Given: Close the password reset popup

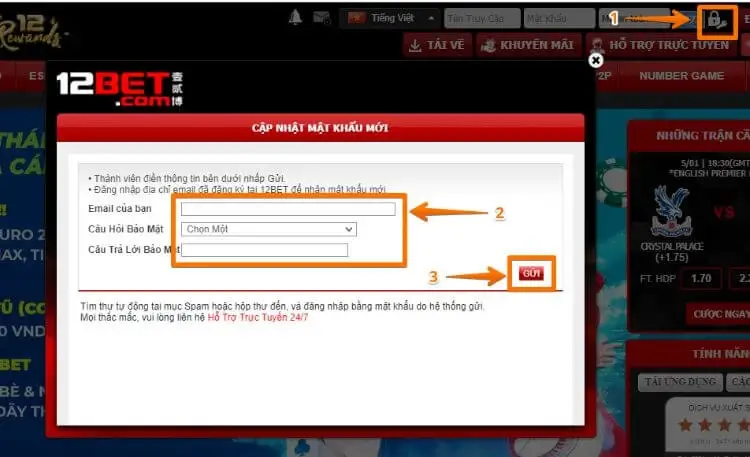Looking at the screenshot, I should tap(596, 60).
